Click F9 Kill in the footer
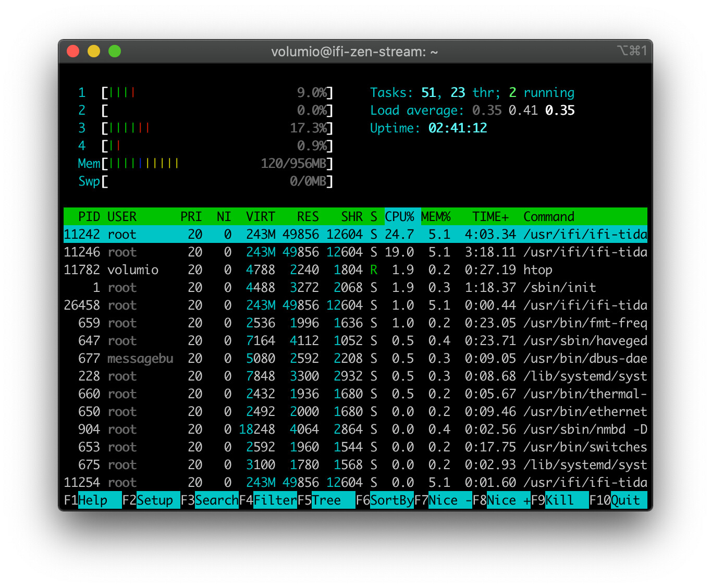The width and height of the screenshot is (711, 588). (x=560, y=500)
